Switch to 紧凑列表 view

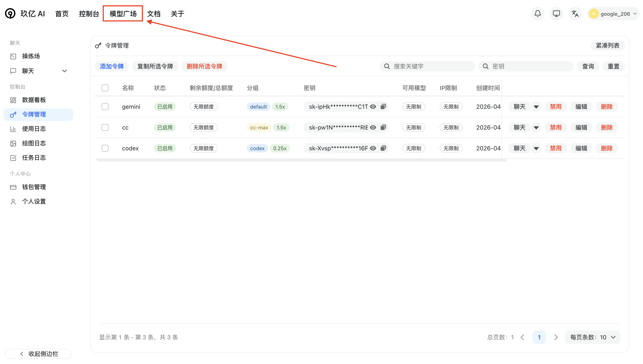tap(607, 45)
